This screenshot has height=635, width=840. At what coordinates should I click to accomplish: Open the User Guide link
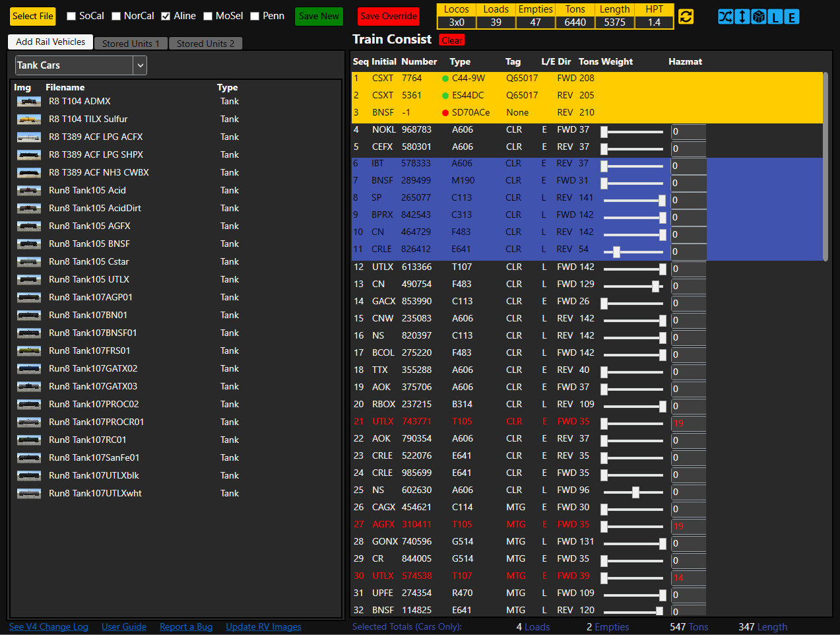click(124, 627)
